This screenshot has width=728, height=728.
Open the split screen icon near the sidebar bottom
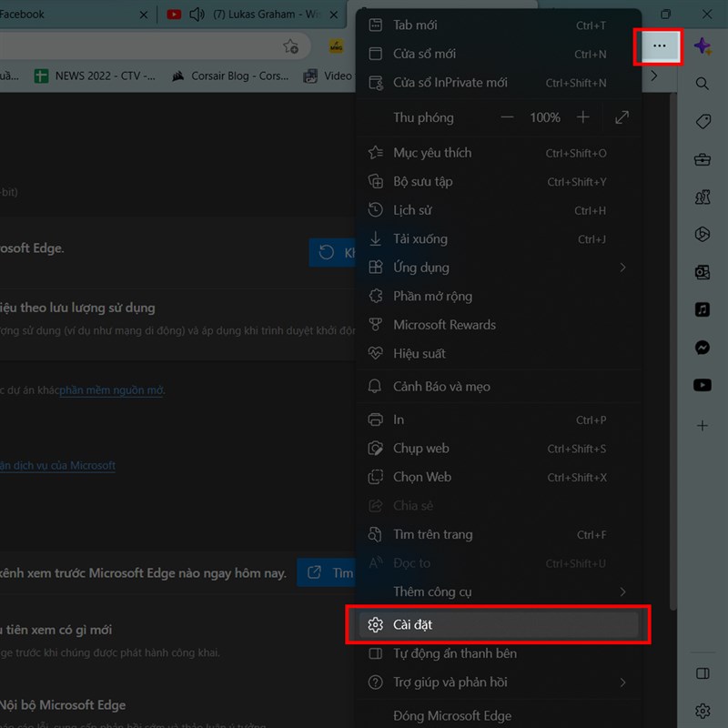coord(703,673)
